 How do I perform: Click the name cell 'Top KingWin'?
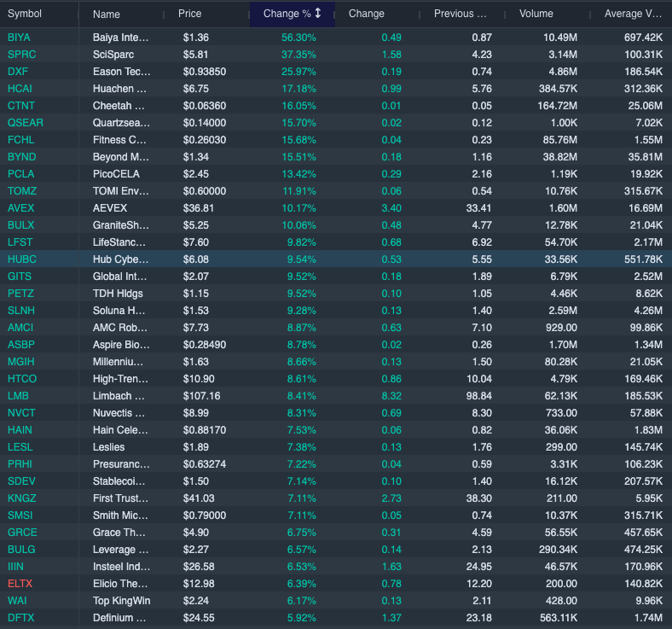122,601
